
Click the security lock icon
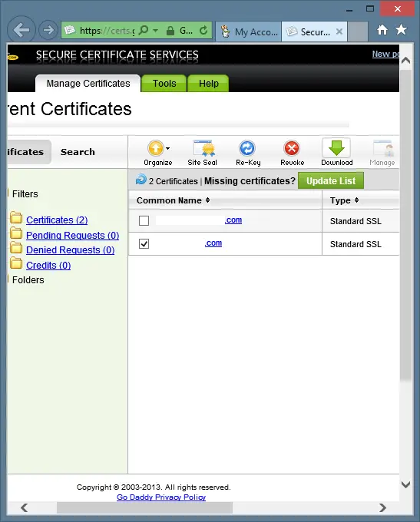pos(170,31)
